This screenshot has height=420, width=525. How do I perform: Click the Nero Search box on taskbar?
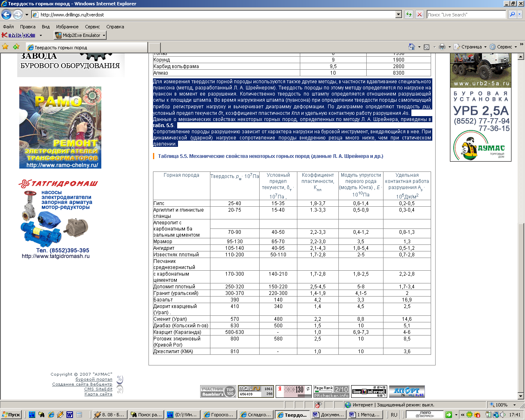(x=425, y=415)
